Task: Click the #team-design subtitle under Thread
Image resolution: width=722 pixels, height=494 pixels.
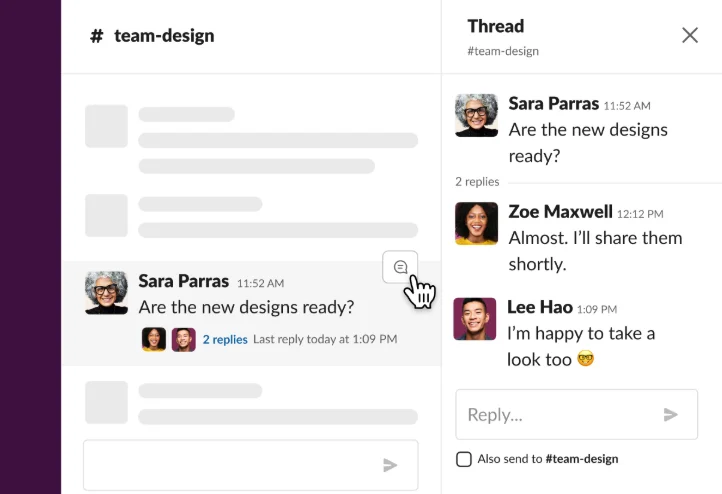Action: pyautogui.click(x=503, y=51)
